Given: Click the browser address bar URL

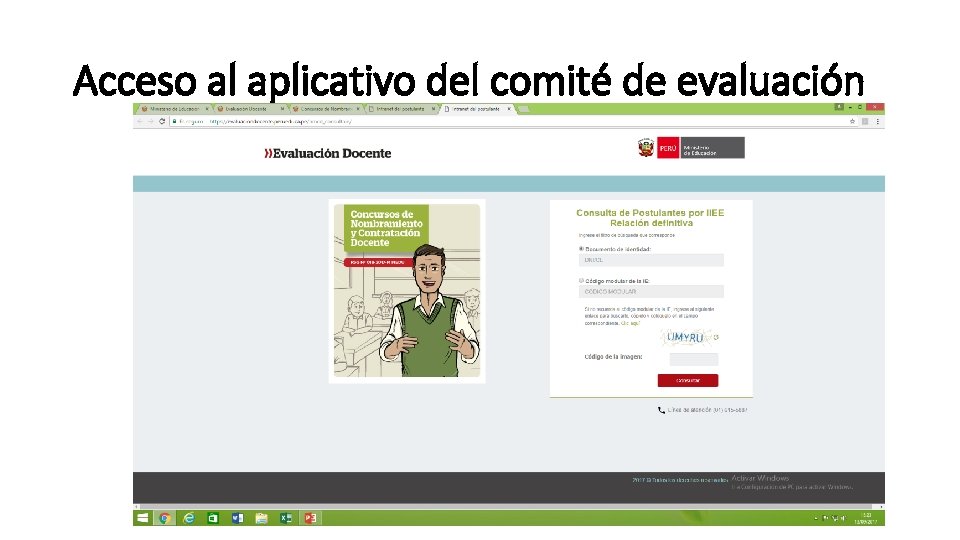Looking at the screenshot, I should (280, 121).
